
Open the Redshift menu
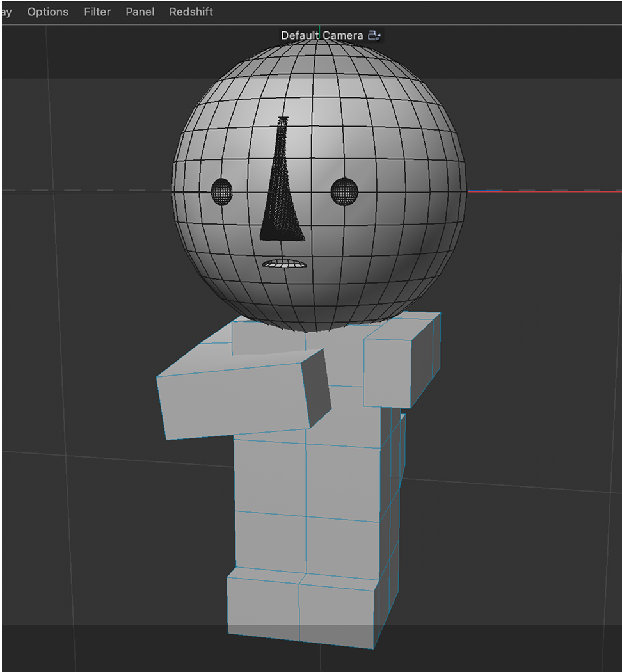191,12
